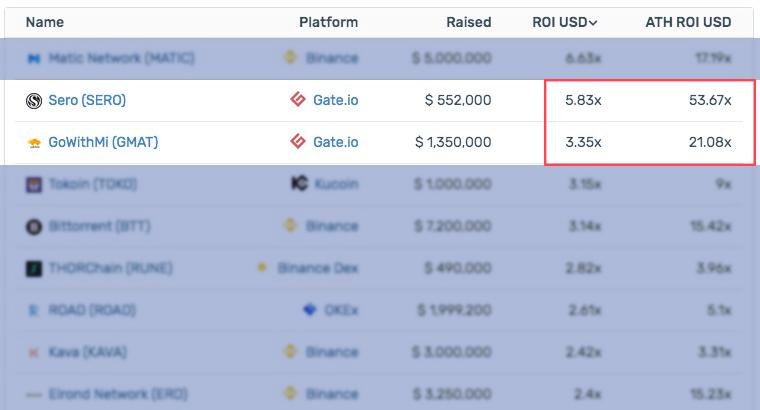Click the Matic Network coin logo
Image resolution: width=760 pixels, height=410 pixels.
pyautogui.click(x=34, y=59)
